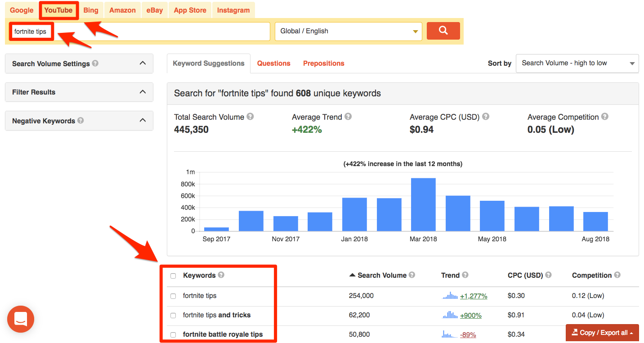
Task: Click the 445,350 total search volume figure
Action: (191, 130)
